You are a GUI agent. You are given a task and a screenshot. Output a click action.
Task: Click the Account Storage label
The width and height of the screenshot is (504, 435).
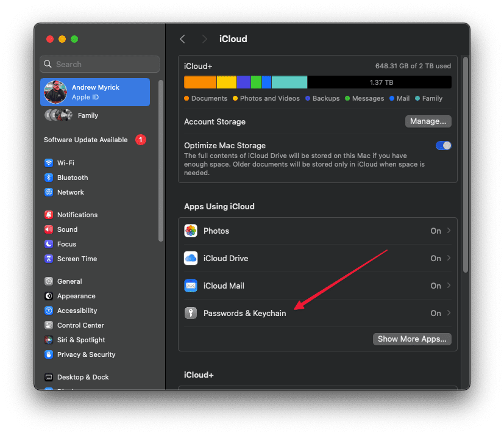point(215,121)
